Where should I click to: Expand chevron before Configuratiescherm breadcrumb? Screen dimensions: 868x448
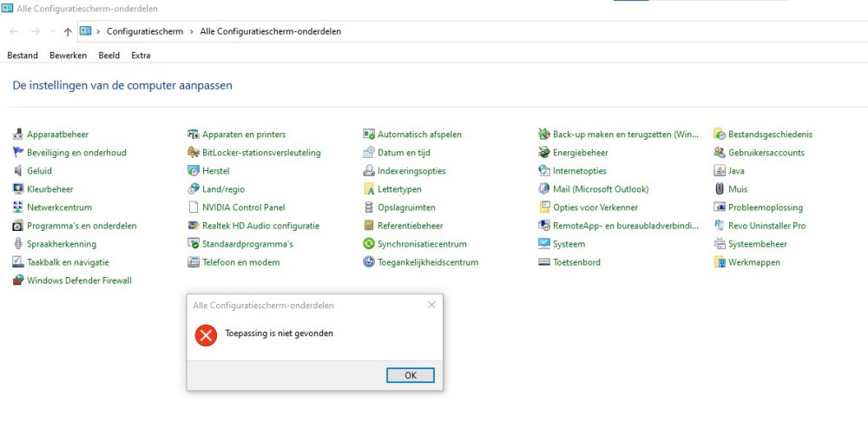pos(99,31)
